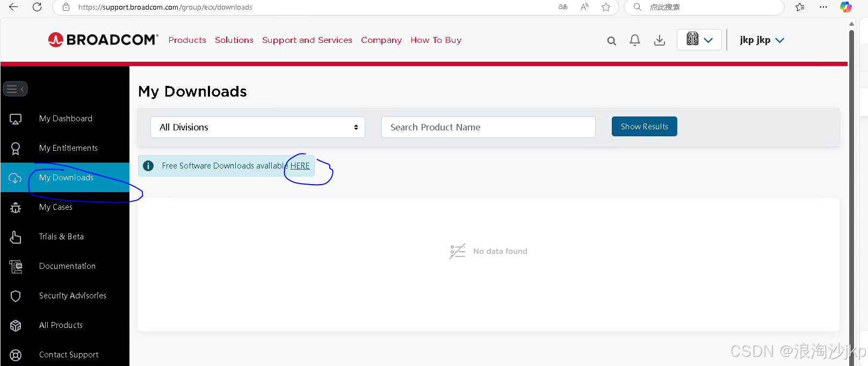Click the Trials & Beta hand icon
868x366 pixels.
tap(16, 237)
